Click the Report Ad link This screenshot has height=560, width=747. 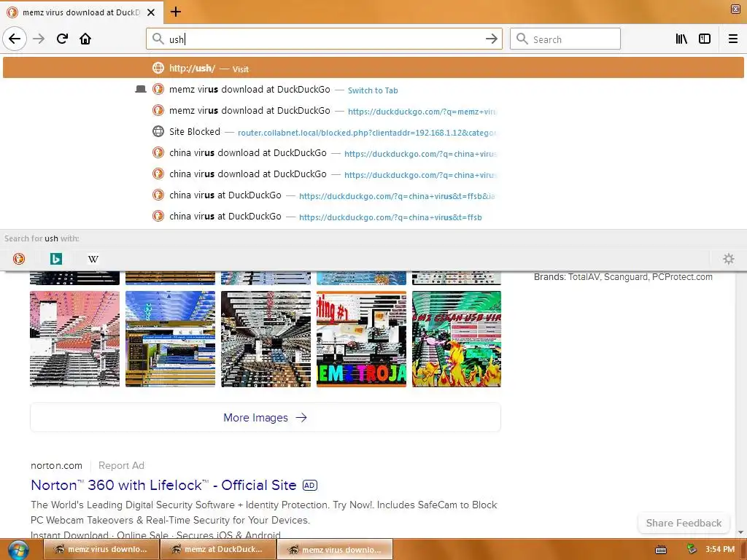coord(121,466)
